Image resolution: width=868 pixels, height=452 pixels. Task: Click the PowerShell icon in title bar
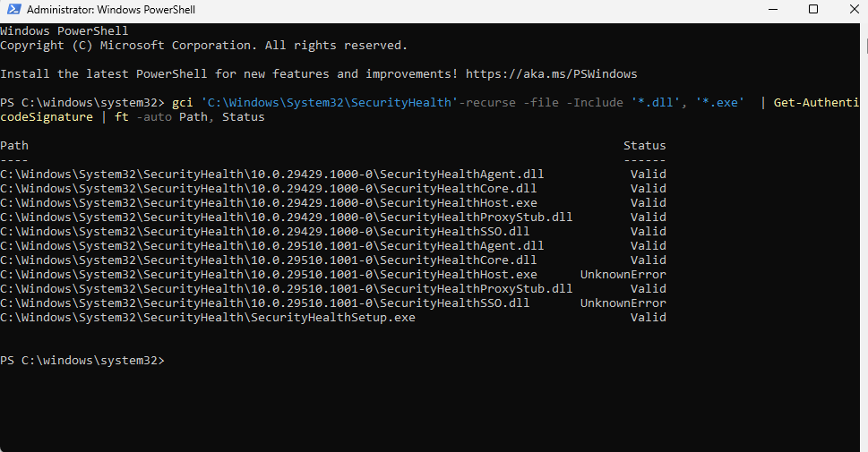pos(13,10)
